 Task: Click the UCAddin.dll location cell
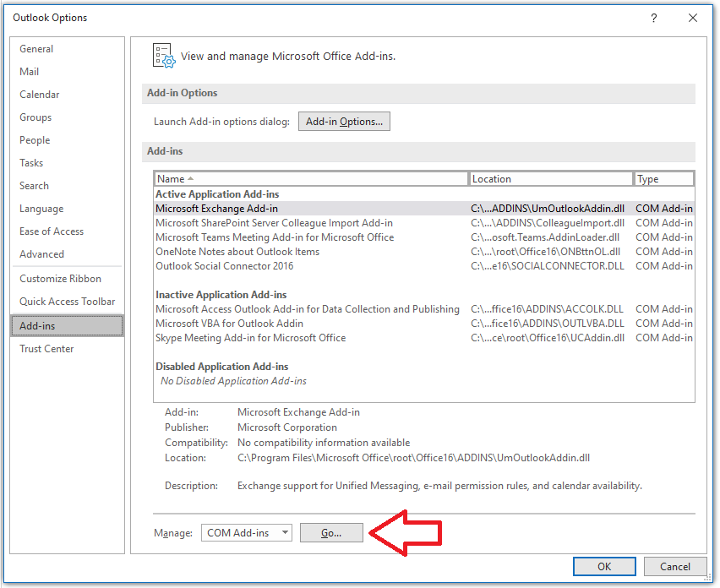[x=548, y=338]
